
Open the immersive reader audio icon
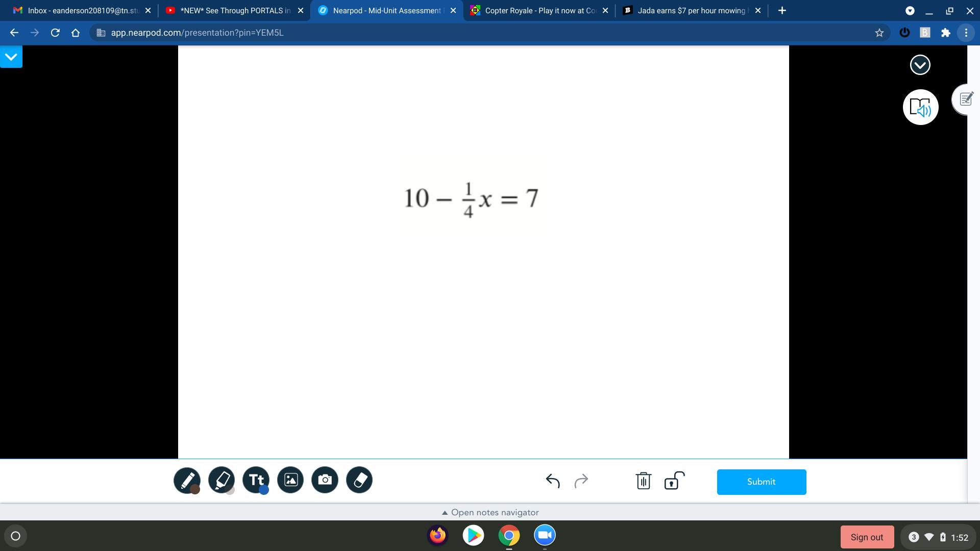coord(920,108)
